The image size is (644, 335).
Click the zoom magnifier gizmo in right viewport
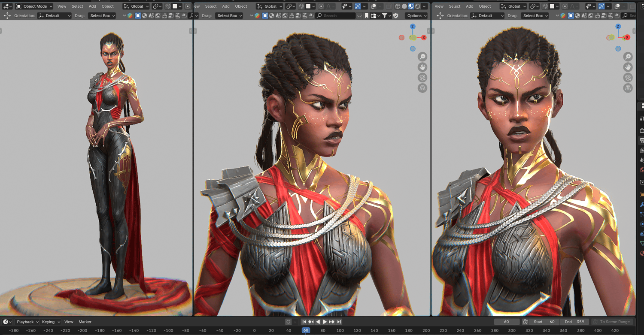(x=628, y=57)
